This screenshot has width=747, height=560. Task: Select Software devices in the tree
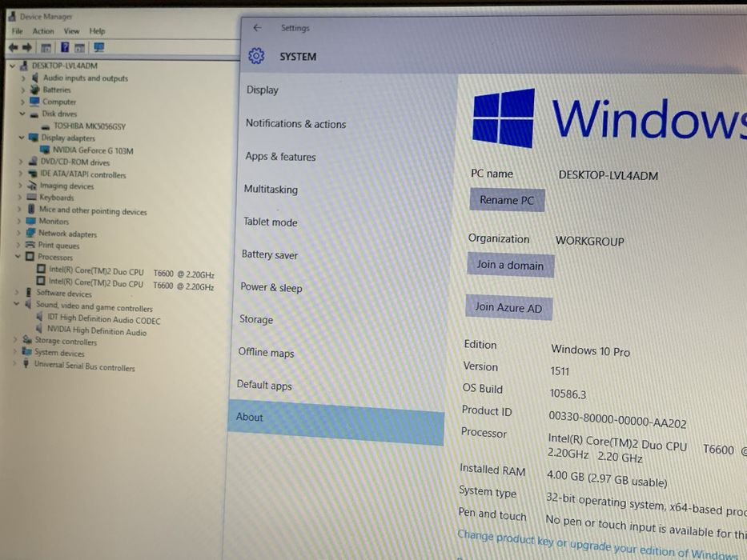(64, 293)
